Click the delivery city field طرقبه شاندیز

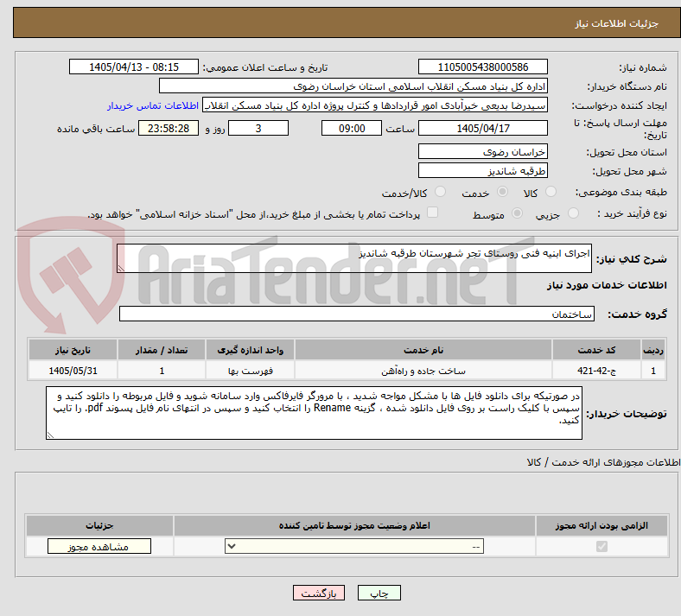482,170
